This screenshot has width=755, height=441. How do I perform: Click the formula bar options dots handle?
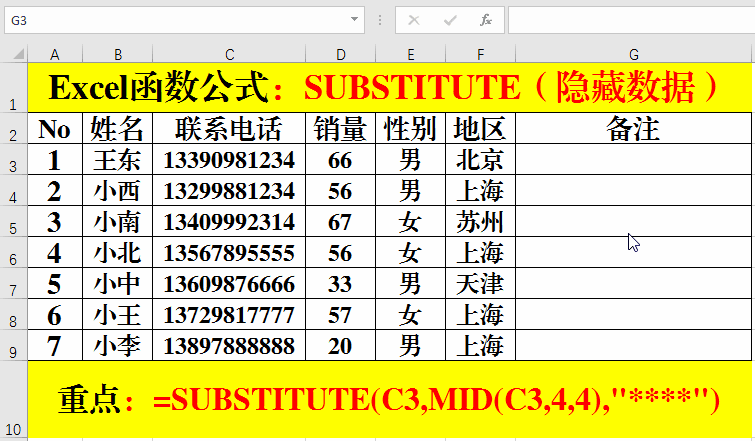tap(380, 20)
